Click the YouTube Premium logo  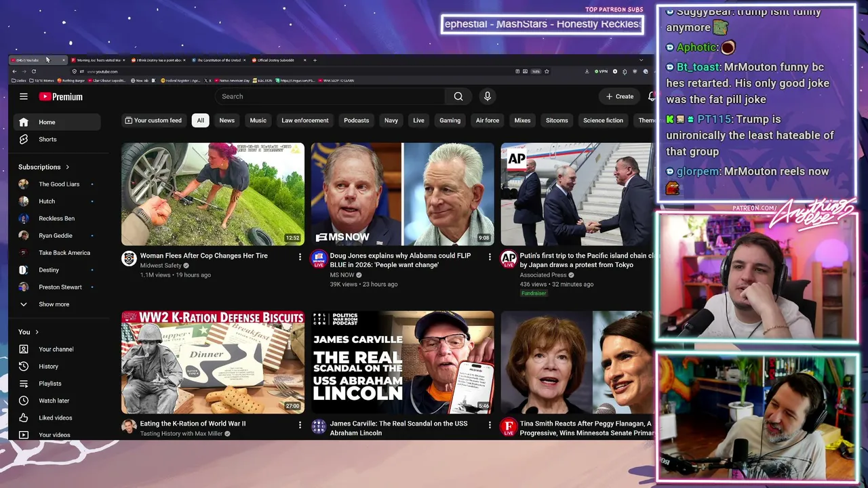click(x=61, y=97)
